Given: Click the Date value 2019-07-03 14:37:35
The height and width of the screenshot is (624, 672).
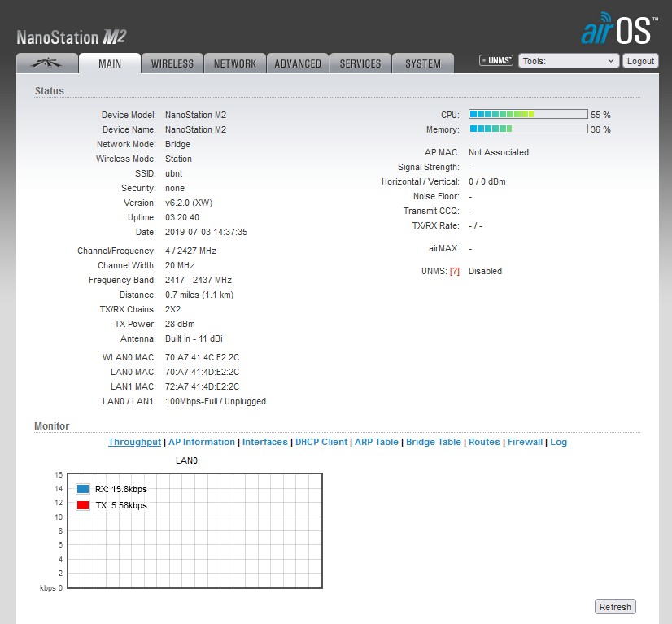Looking at the screenshot, I should 206,232.
